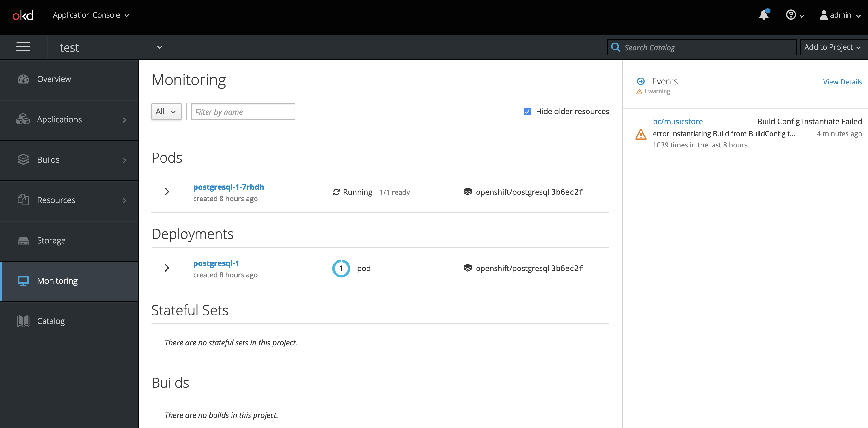This screenshot has width=868, height=428.
Task: Click the Add to Project dropdown button
Action: 833,47
